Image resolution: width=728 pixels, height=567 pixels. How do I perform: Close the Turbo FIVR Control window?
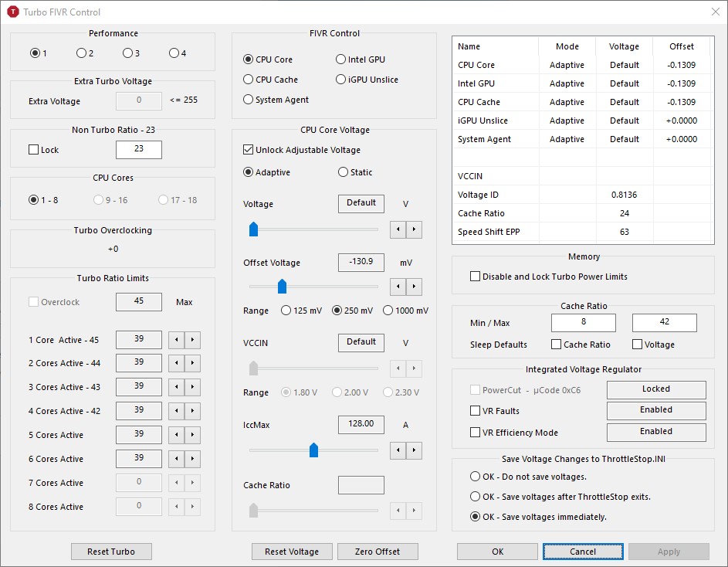[716, 12]
